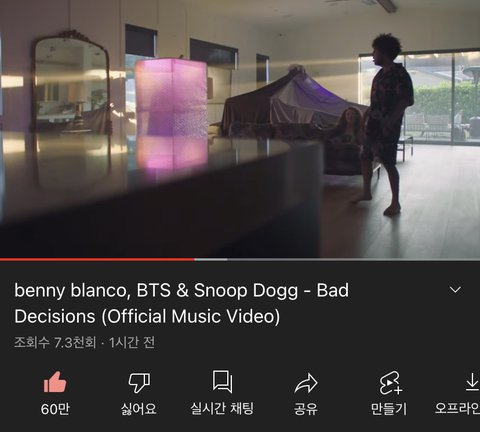Viewport: 480px width, 432px height.
Task: Tap the thumbs-down dislike icon
Action: [139, 383]
